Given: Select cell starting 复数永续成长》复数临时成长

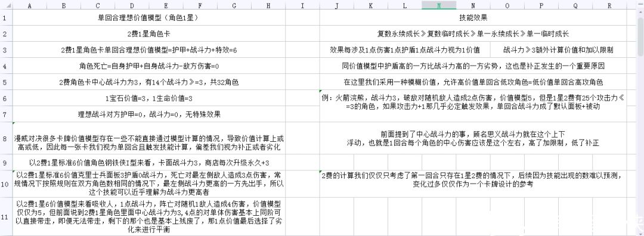Looking at the screenshot, I should [x=473, y=33].
